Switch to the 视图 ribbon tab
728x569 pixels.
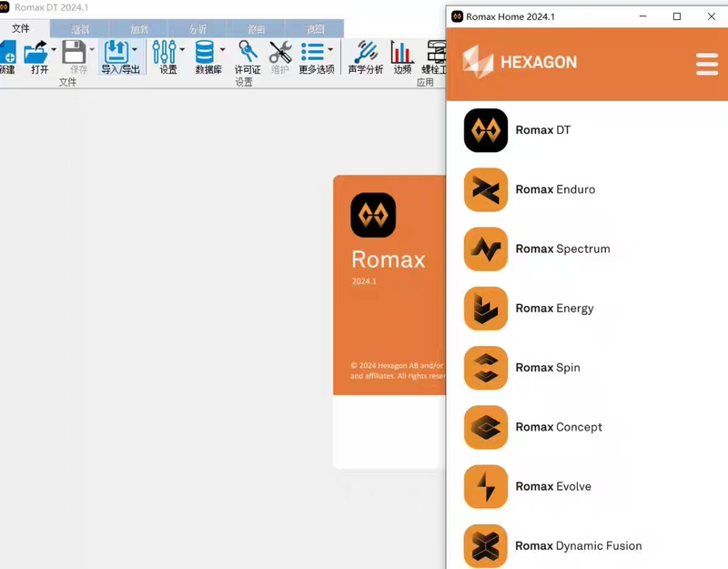click(x=315, y=29)
